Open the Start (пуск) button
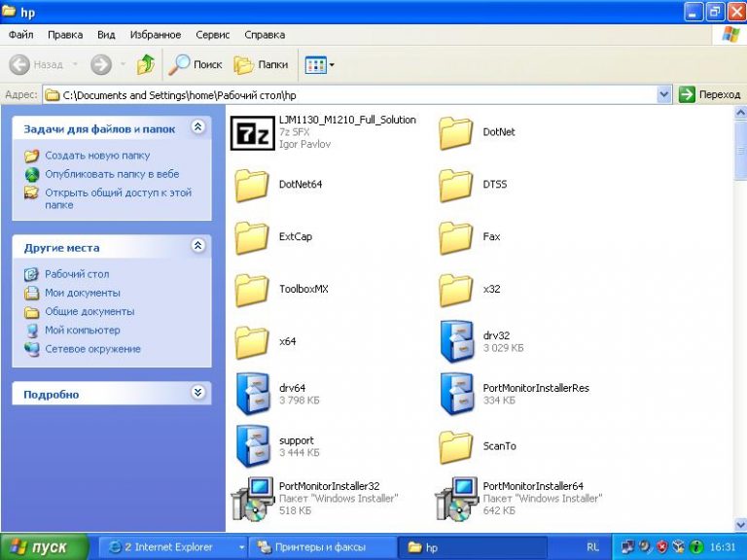This screenshot has height=560, width=747. 44,546
